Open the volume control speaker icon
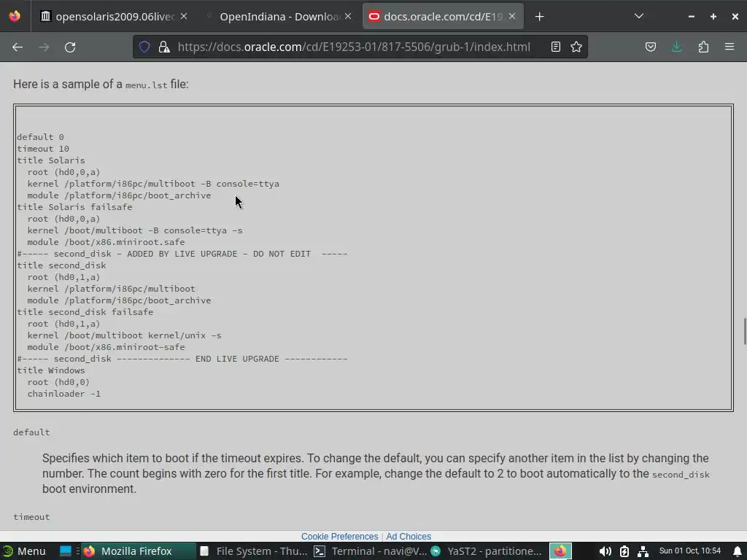The width and height of the screenshot is (747, 560). tap(605, 551)
